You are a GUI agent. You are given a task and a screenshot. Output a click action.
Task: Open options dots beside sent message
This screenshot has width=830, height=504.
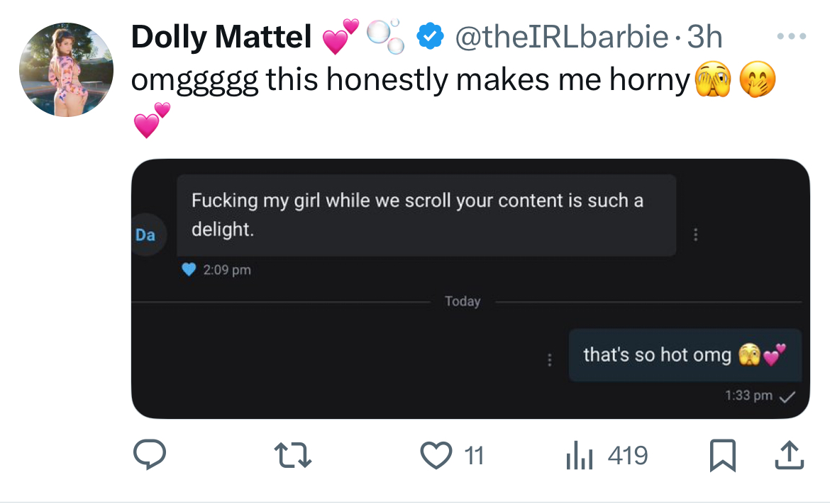click(x=550, y=359)
